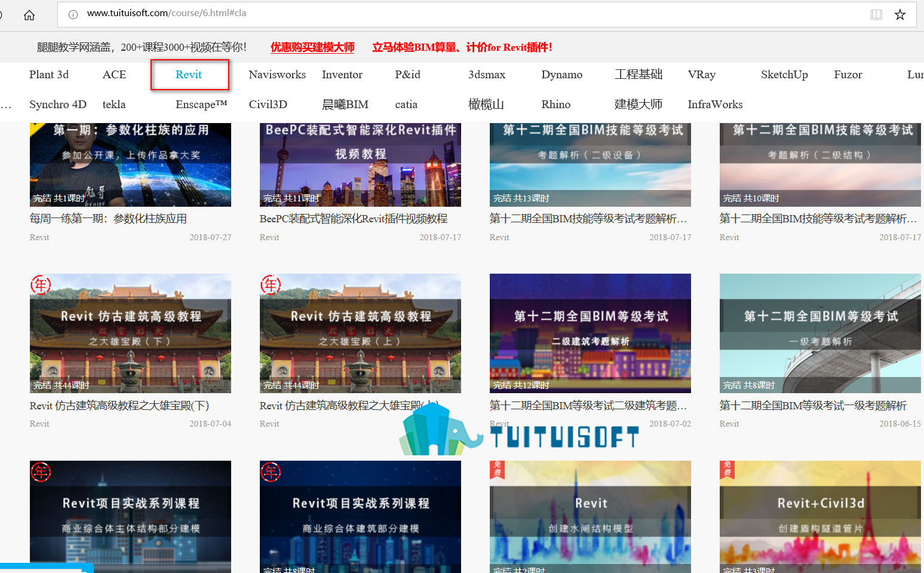Open 一级考题解析 course thumbnail

pyautogui.click(x=820, y=333)
